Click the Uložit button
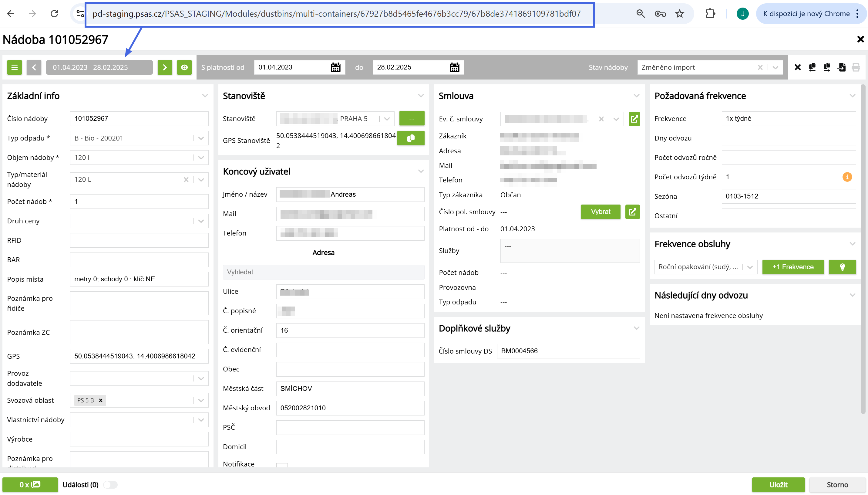The image size is (868, 495). coord(778,484)
